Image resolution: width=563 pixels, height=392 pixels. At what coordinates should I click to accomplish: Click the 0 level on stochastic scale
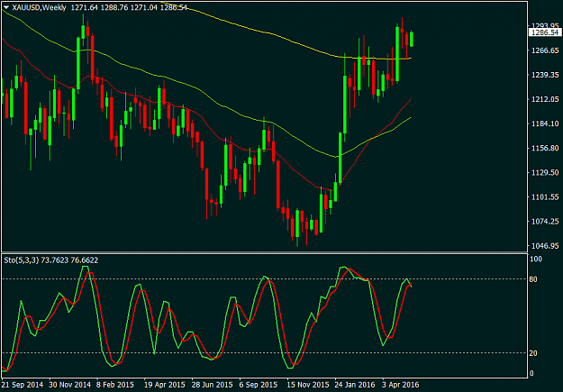531,374
